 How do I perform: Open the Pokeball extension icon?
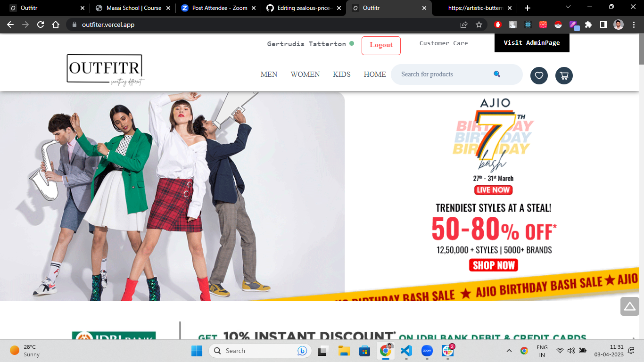(x=558, y=25)
